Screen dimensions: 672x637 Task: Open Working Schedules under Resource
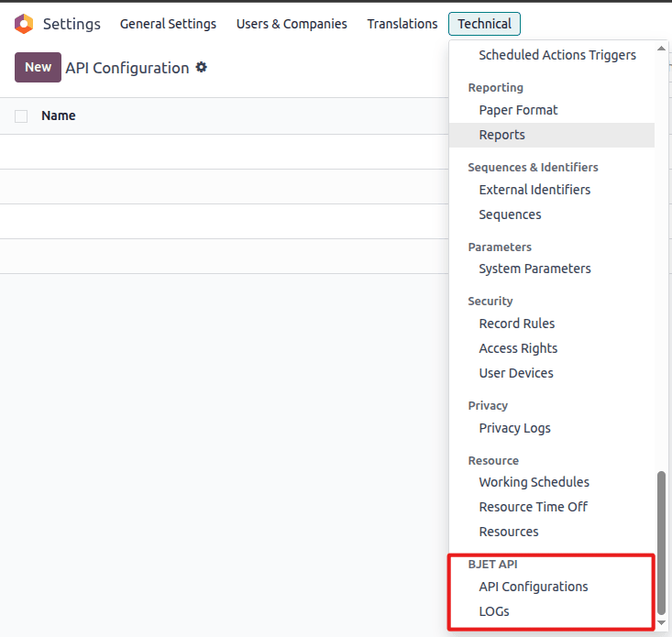534,482
